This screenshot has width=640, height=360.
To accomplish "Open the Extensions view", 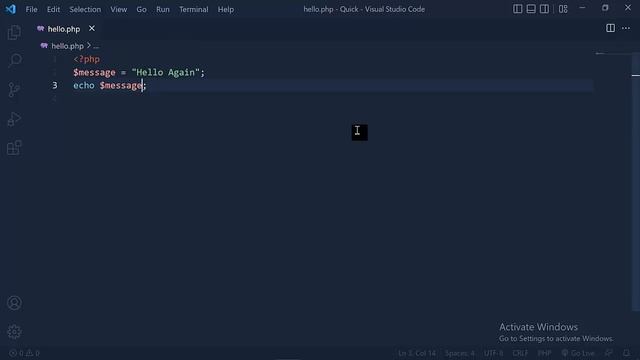I will click(x=14, y=148).
